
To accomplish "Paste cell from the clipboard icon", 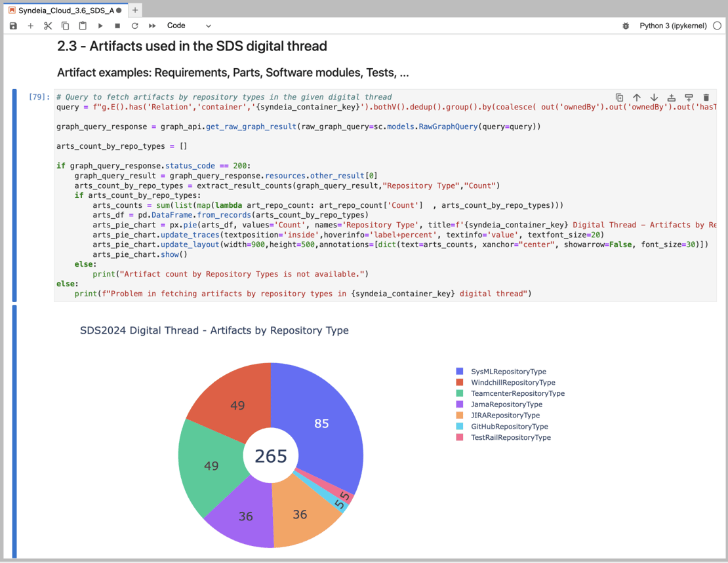I will tap(83, 26).
